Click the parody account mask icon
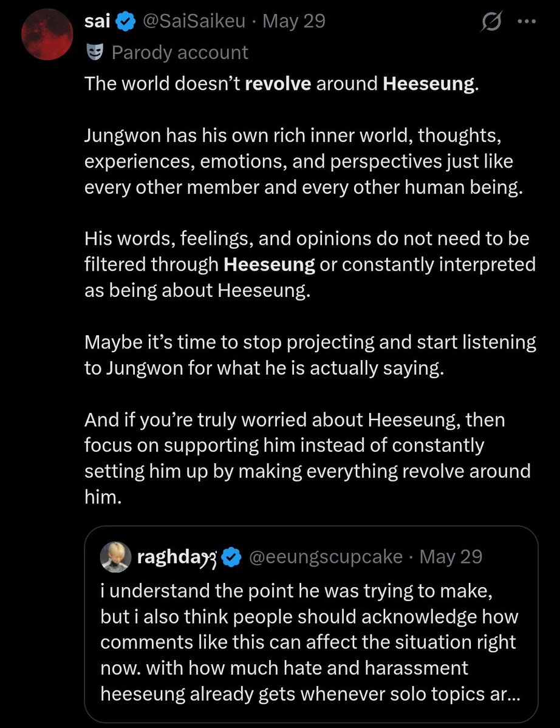560x728 pixels. point(95,52)
